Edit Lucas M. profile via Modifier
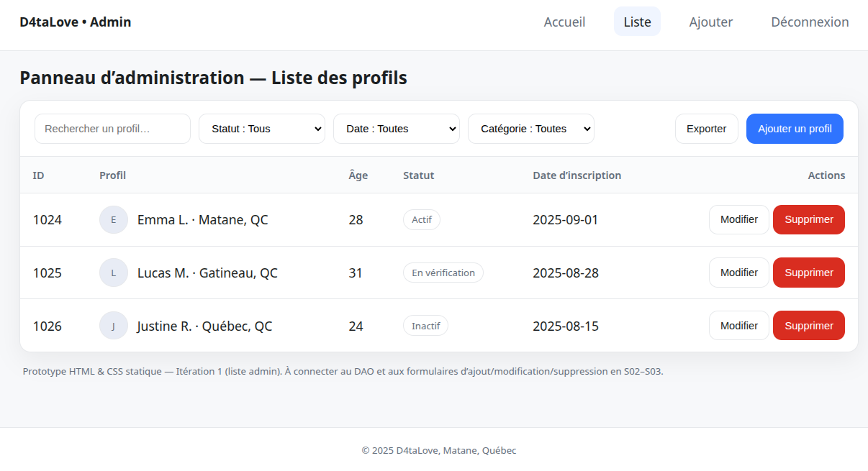This screenshot has height=471, width=868. [738, 273]
